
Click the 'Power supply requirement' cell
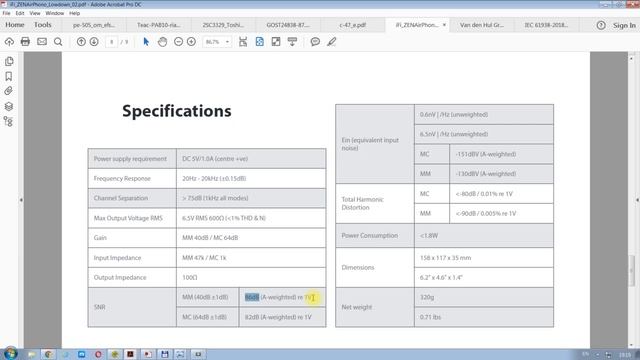click(132, 159)
